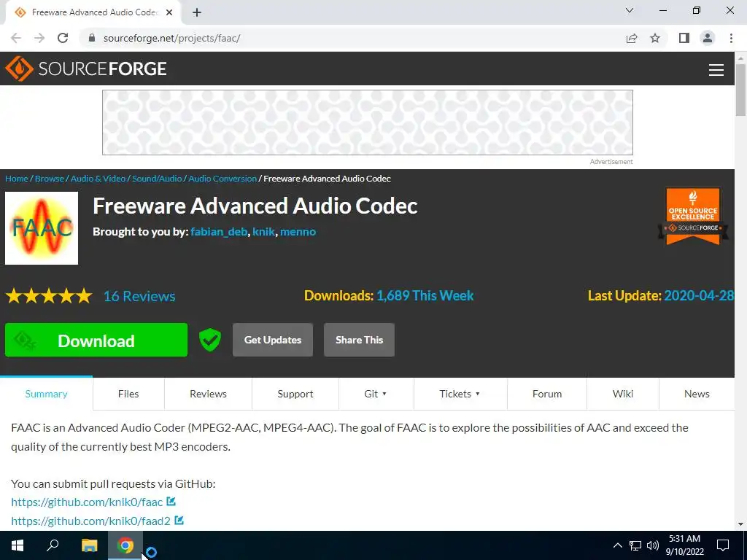This screenshot has width=747, height=560.
Task: Open a new tab with the plus button
Action: [197, 13]
